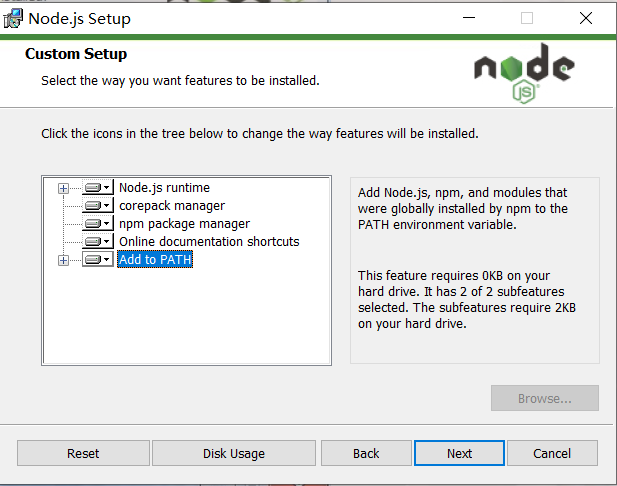Select the corepack manager tree item
The image size is (617, 486).
coord(172,206)
